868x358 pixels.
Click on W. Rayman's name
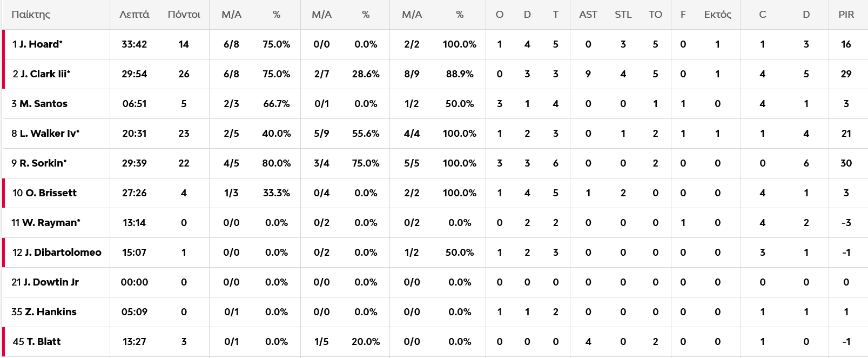pyautogui.click(x=51, y=223)
